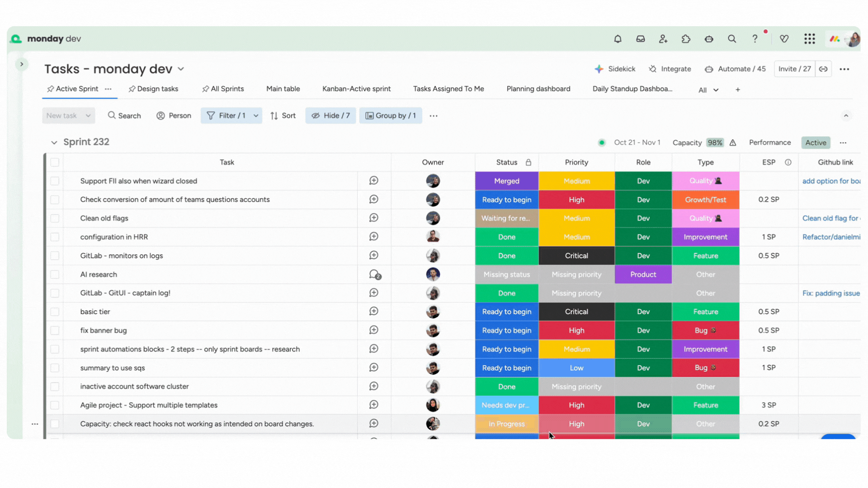Open the Main table tab
Viewport: 868px width, 488px height.
[x=283, y=89]
